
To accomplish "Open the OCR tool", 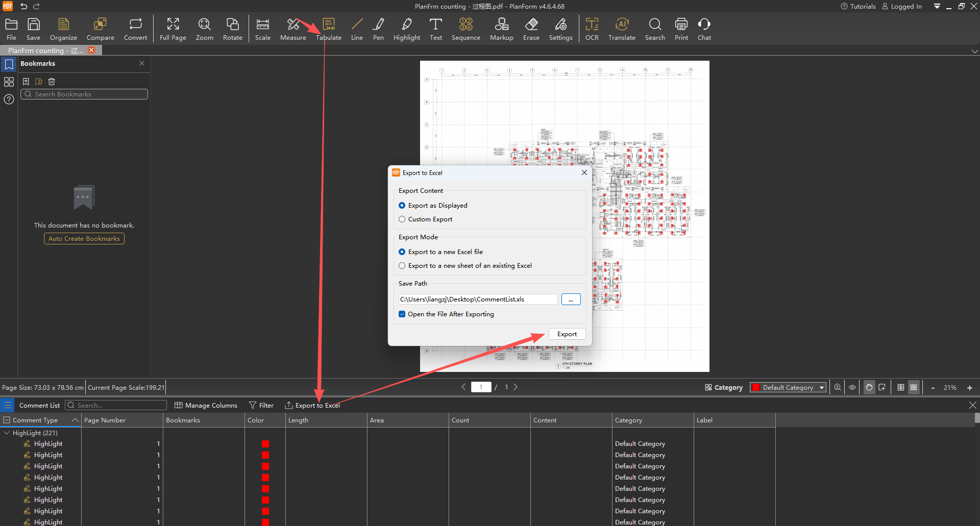I will (x=592, y=29).
